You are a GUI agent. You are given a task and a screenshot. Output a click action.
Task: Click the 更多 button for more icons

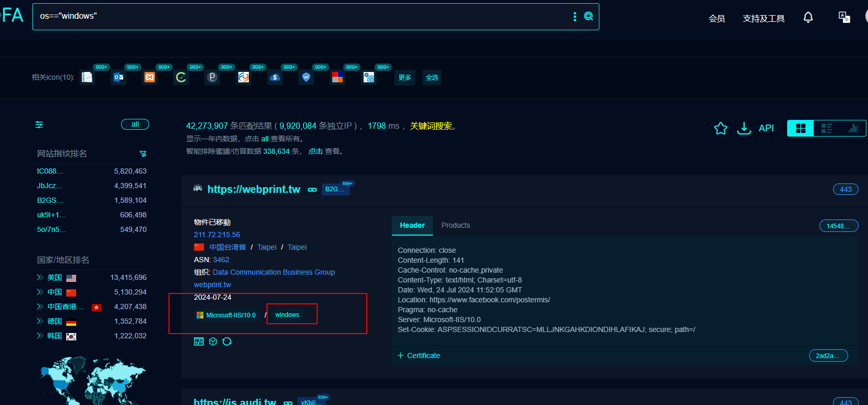click(x=405, y=77)
